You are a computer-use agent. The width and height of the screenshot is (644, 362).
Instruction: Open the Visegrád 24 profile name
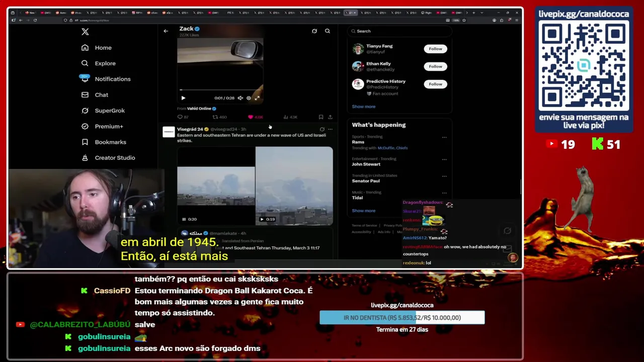(x=190, y=129)
